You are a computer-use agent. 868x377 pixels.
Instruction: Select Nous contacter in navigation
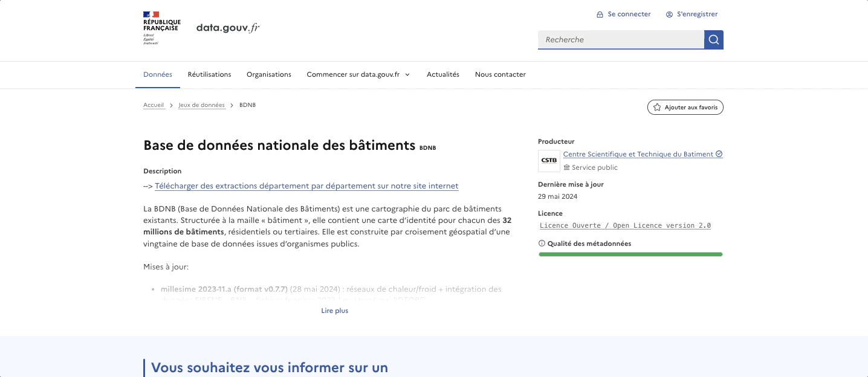click(500, 74)
